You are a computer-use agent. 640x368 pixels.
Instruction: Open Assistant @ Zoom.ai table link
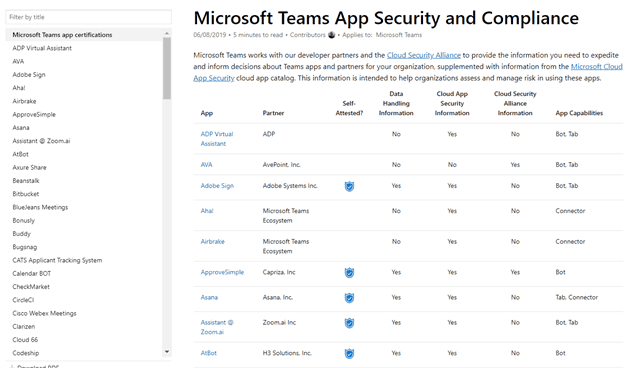coord(217,327)
